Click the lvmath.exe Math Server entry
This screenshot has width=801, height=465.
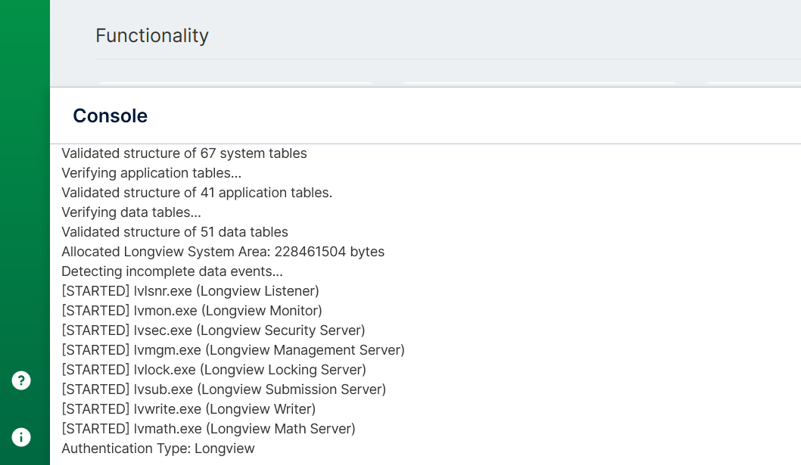tap(208, 429)
